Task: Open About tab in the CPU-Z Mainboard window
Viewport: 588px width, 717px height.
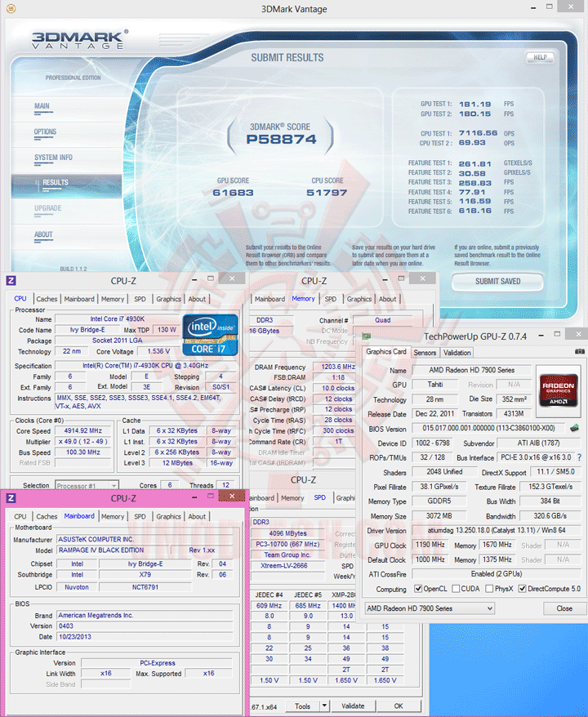Action: (197, 516)
